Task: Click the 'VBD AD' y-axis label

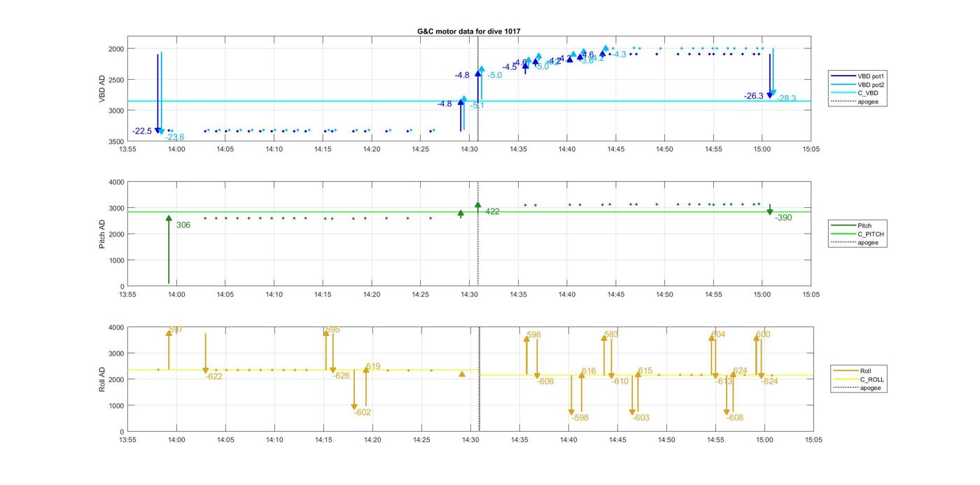Action: pyautogui.click(x=102, y=89)
